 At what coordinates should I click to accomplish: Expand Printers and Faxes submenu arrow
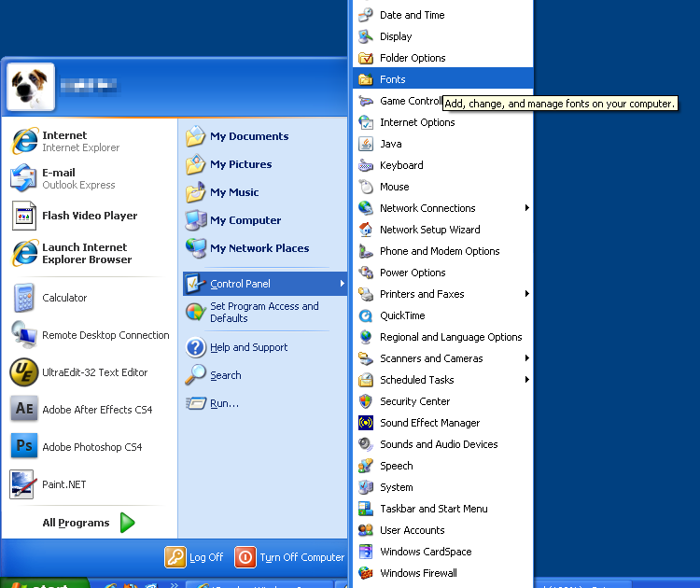click(526, 293)
